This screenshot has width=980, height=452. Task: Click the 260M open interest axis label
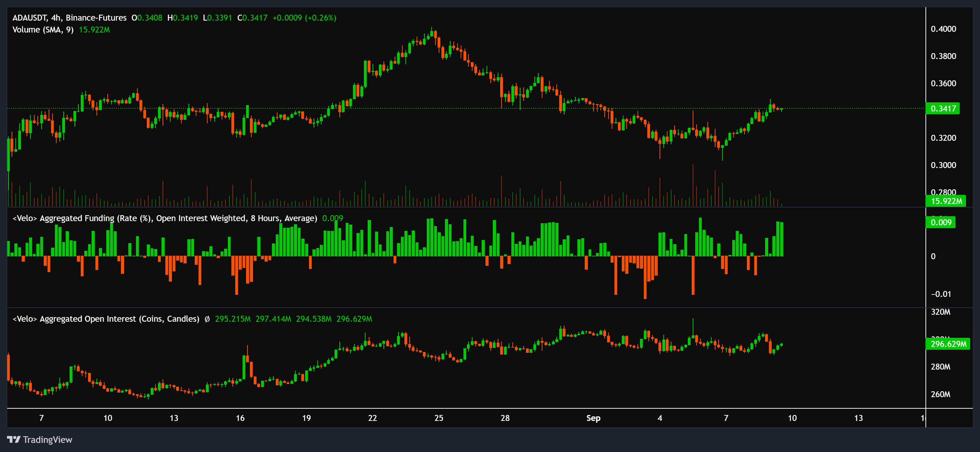(941, 394)
